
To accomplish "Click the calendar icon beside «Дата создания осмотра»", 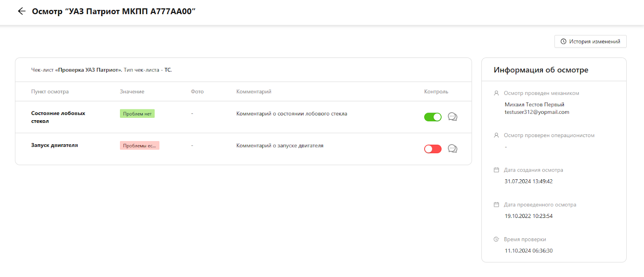I will pos(496,170).
